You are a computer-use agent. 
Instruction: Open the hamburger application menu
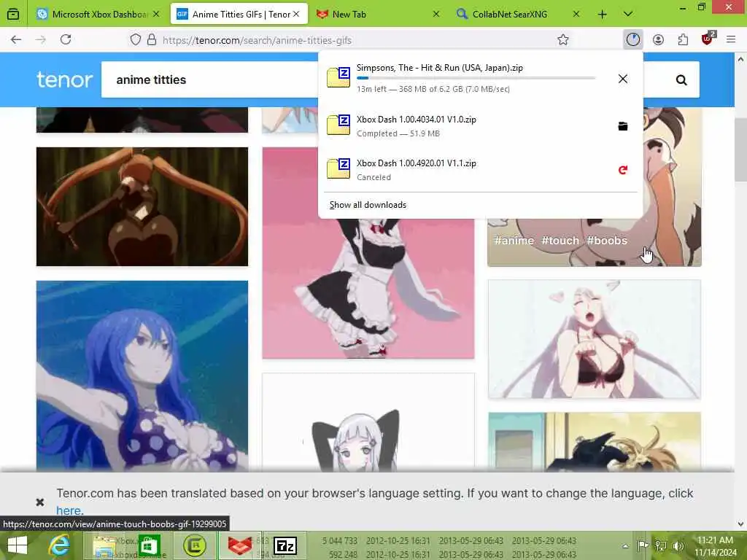coord(731,40)
